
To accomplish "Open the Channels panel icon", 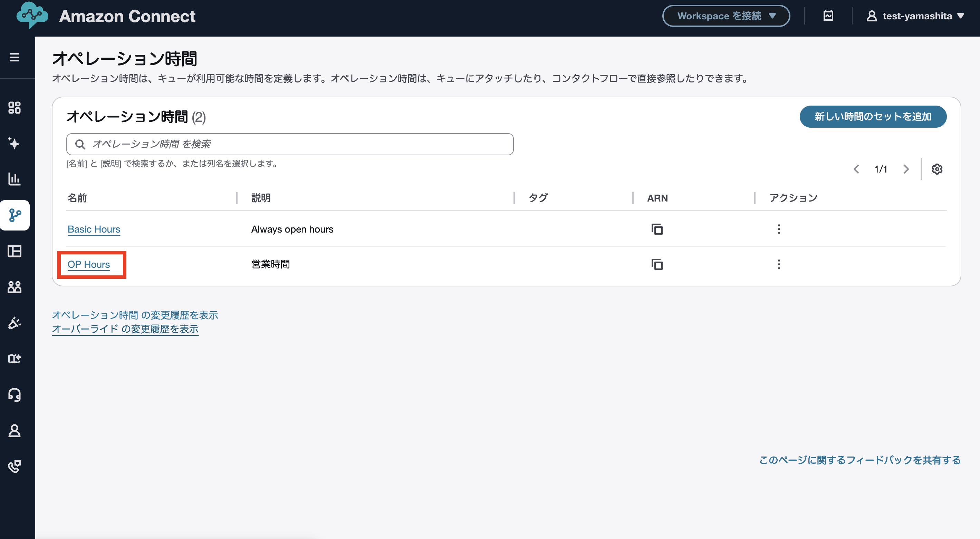I will [15, 251].
